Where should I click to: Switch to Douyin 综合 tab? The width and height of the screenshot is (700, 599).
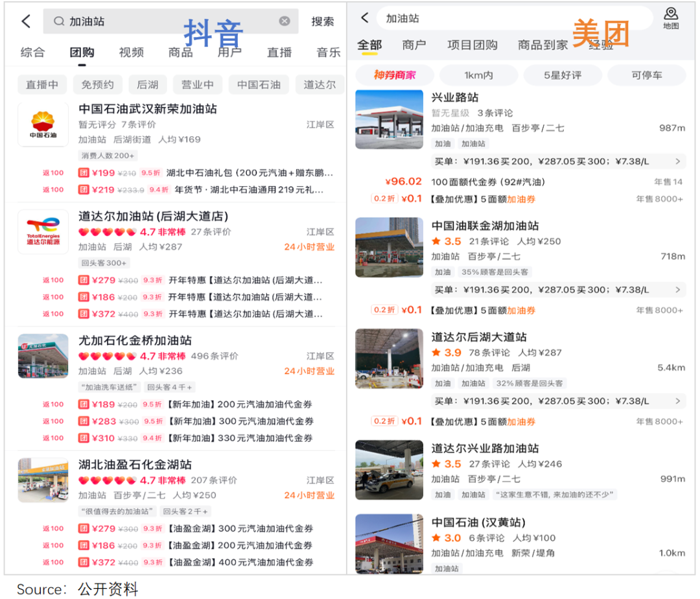click(32, 53)
